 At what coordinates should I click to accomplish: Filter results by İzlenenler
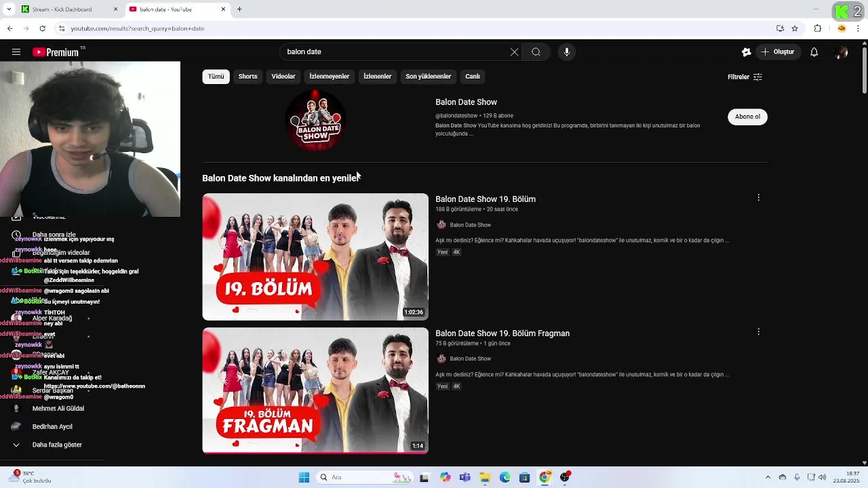pos(378,77)
